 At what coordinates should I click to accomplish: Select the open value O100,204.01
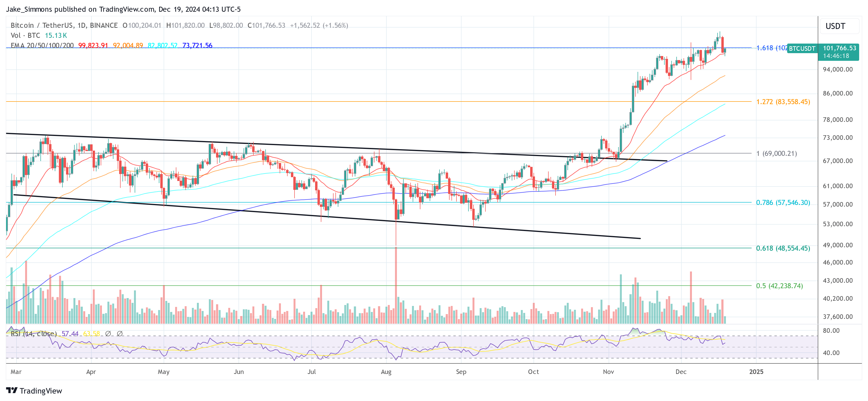point(142,25)
